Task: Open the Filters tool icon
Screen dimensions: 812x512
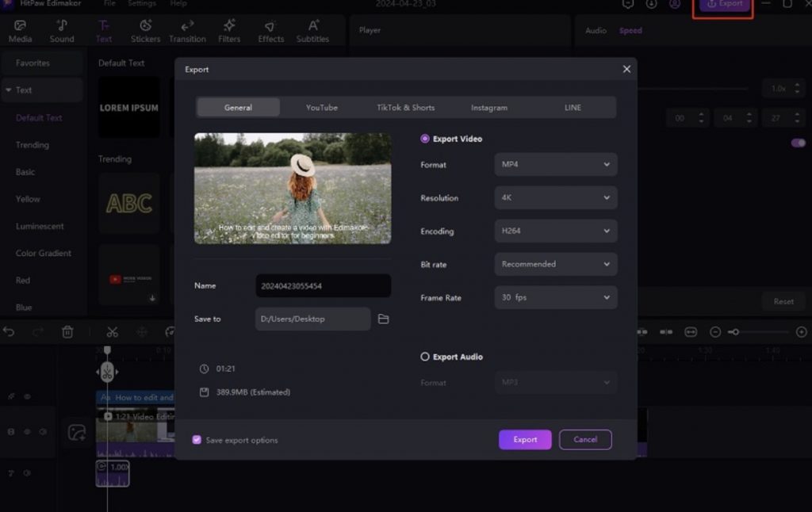Action: click(229, 26)
